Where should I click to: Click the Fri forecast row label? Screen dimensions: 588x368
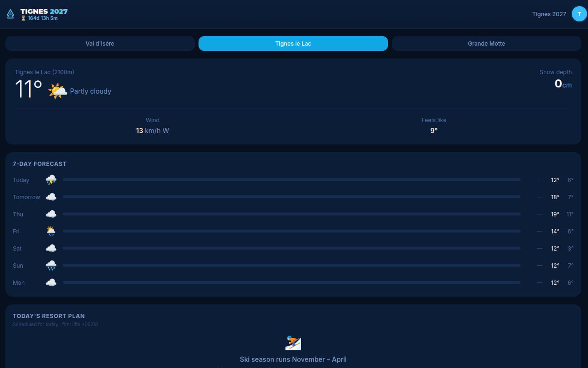point(16,231)
